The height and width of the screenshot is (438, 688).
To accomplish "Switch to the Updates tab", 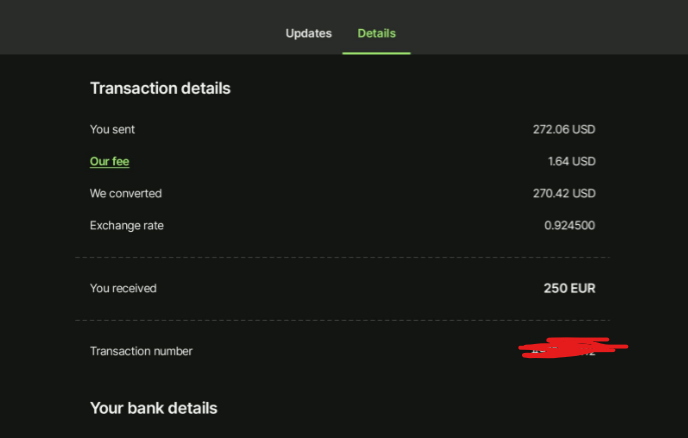I will pos(308,33).
